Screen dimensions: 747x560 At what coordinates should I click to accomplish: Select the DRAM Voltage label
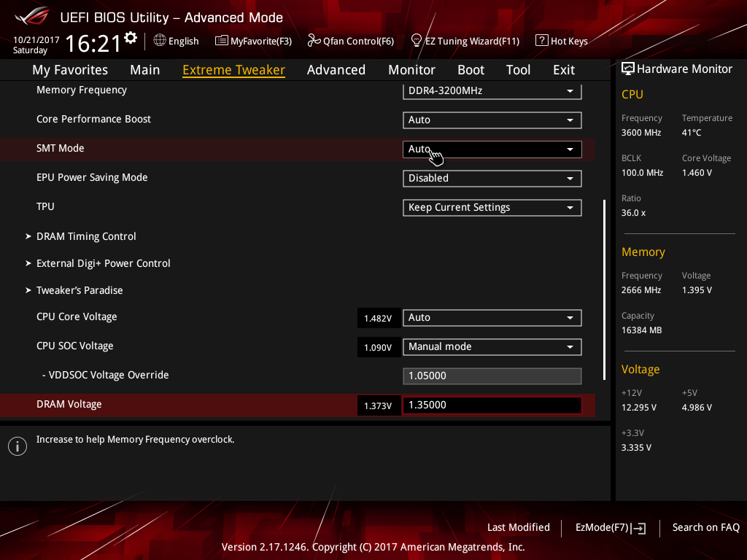pos(69,404)
